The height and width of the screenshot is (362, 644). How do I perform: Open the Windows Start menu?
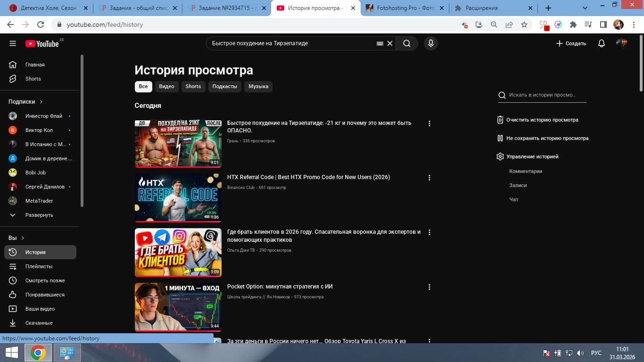click(x=11, y=353)
